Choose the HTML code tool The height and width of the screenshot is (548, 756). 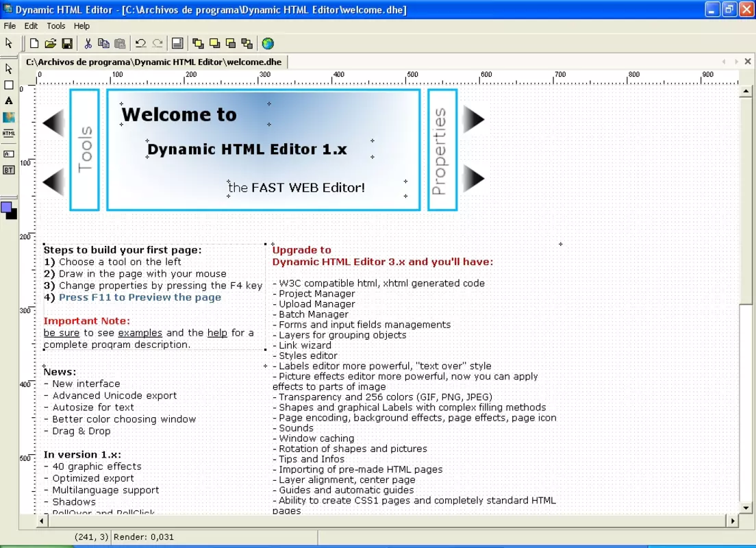[9, 133]
